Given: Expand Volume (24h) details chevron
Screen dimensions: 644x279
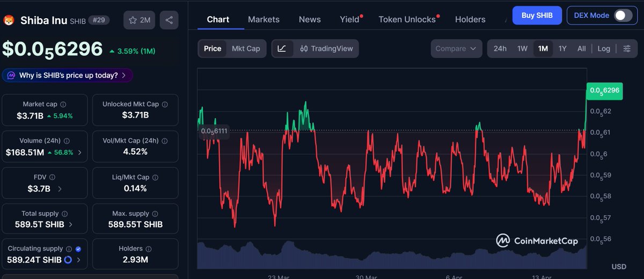Looking at the screenshot, I should [x=80, y=153].
